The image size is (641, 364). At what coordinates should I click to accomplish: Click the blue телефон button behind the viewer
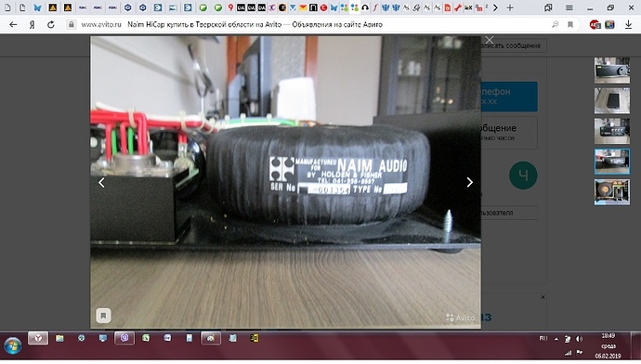click(x=509, y=97)
